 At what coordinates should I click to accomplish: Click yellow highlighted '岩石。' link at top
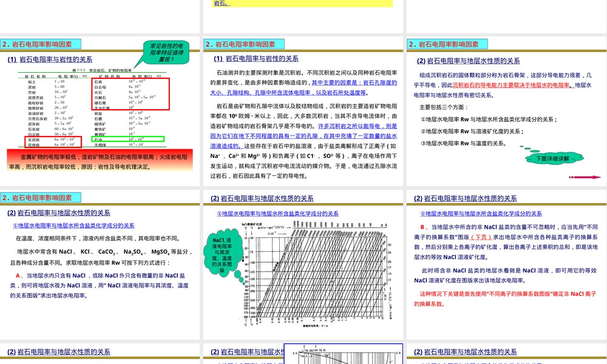click(222, 3)
